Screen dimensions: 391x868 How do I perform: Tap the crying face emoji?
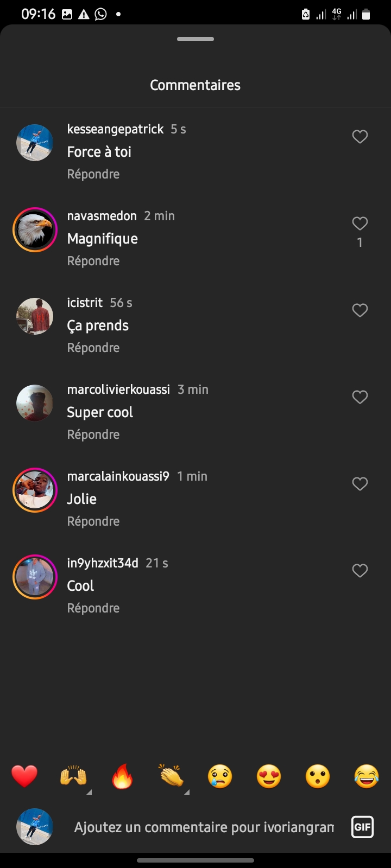220,776
